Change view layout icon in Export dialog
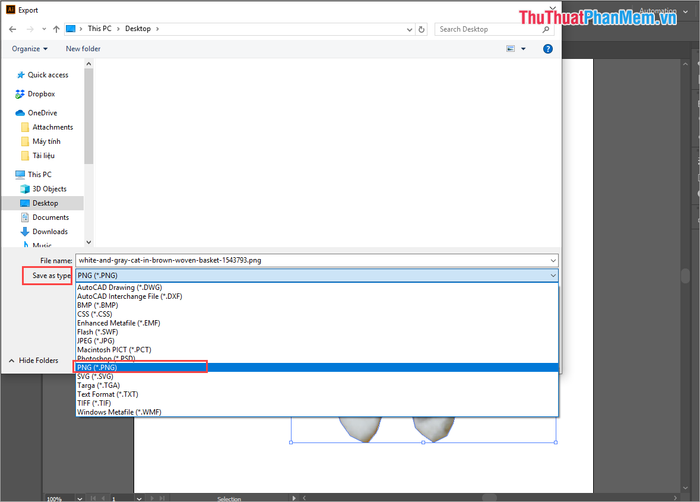Viewport: 700px width, 502px height. pyautogui.click(x=511, y=49)
